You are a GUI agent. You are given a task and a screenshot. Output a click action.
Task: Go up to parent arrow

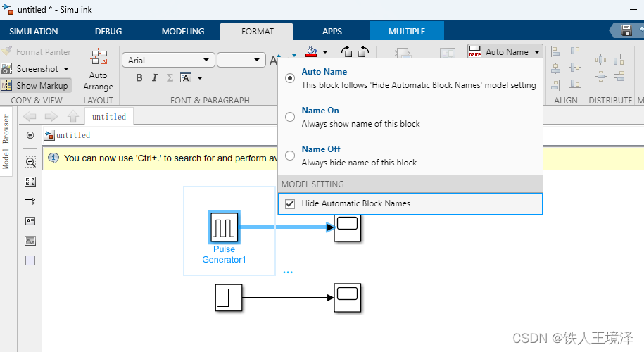[73, 117]
